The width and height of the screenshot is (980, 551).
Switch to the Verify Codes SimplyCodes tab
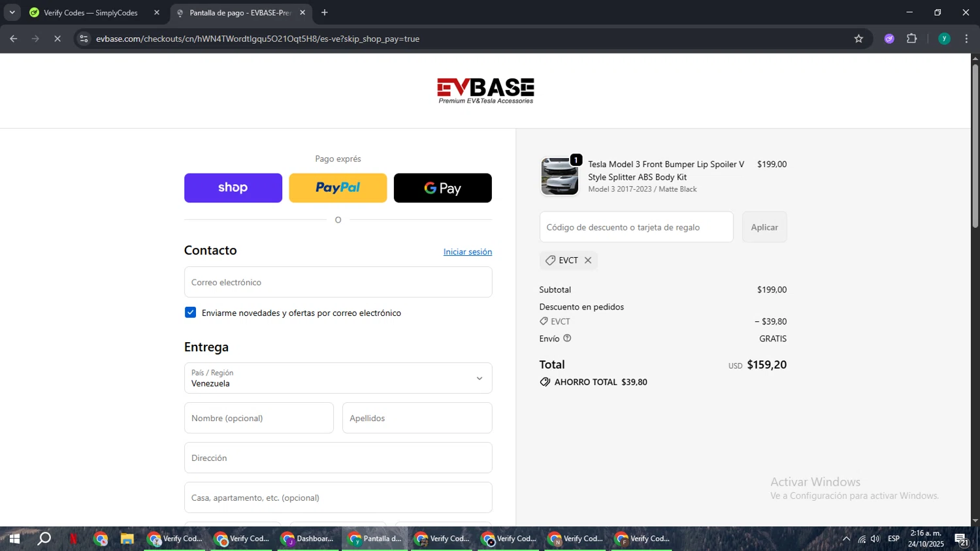tap(94, 12)
